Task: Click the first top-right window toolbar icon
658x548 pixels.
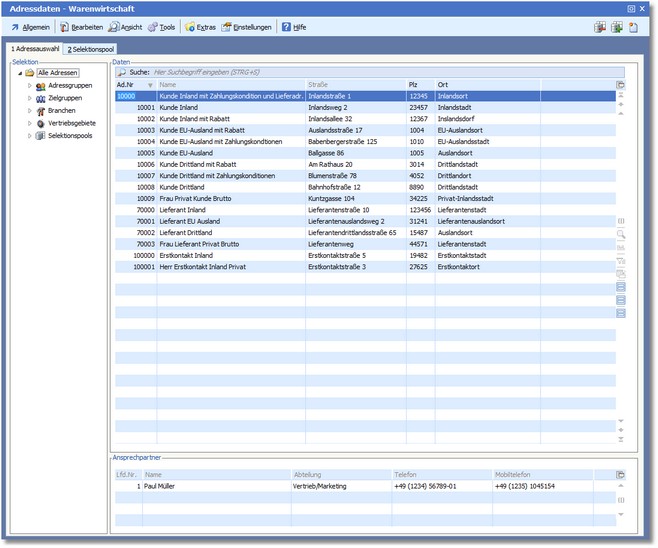Action: pos(599,27)
